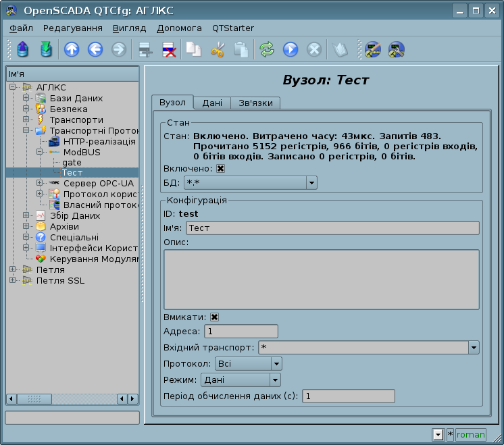Click the Copy item toolbar icon

193,49
